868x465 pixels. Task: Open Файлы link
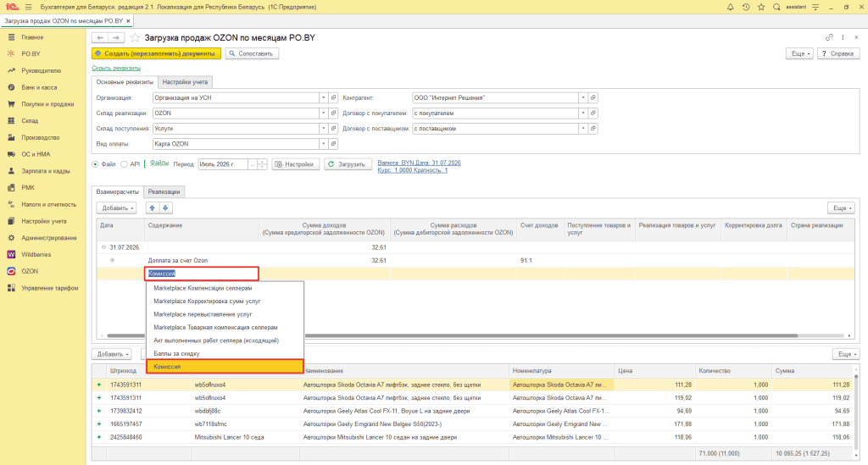pyautogui.click(x=159, y=163)
